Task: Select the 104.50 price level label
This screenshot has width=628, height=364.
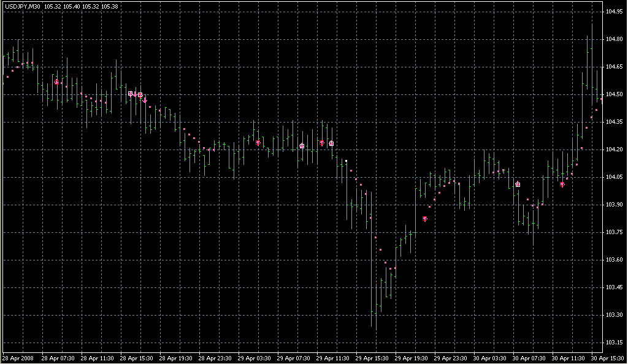Action: point(614,94)
